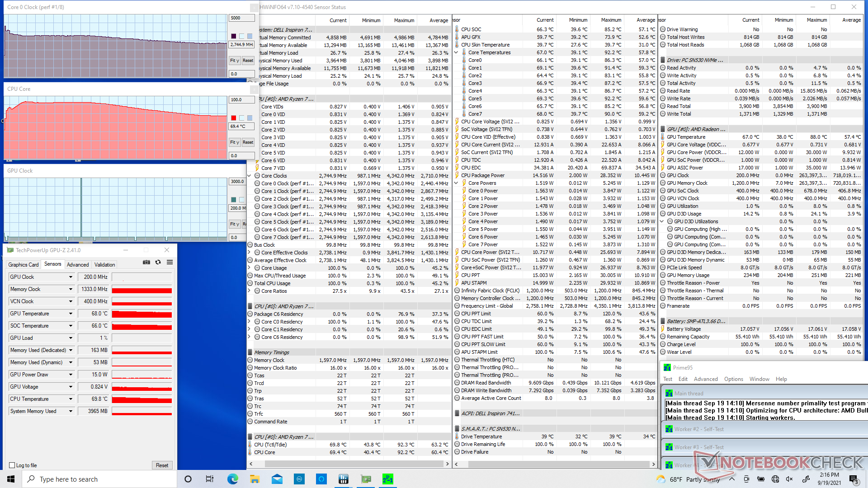Click Reset in the CPU Core graph window
Viewport: 868px width, 488px height.
(248, 142)
